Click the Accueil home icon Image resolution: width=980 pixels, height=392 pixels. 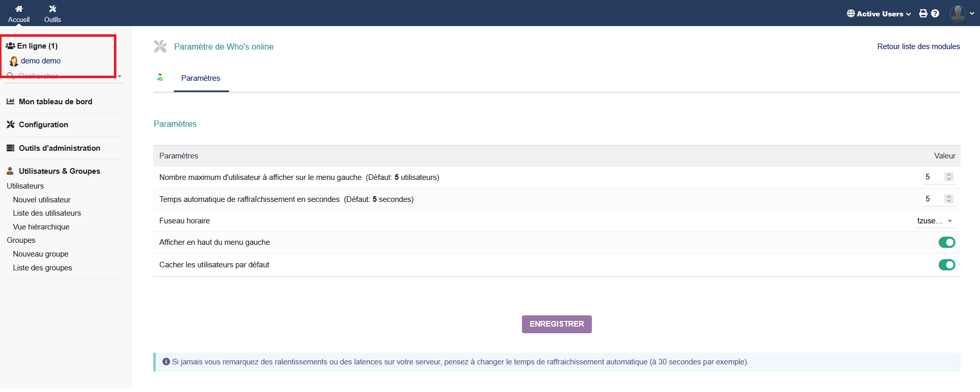[19, 9]
